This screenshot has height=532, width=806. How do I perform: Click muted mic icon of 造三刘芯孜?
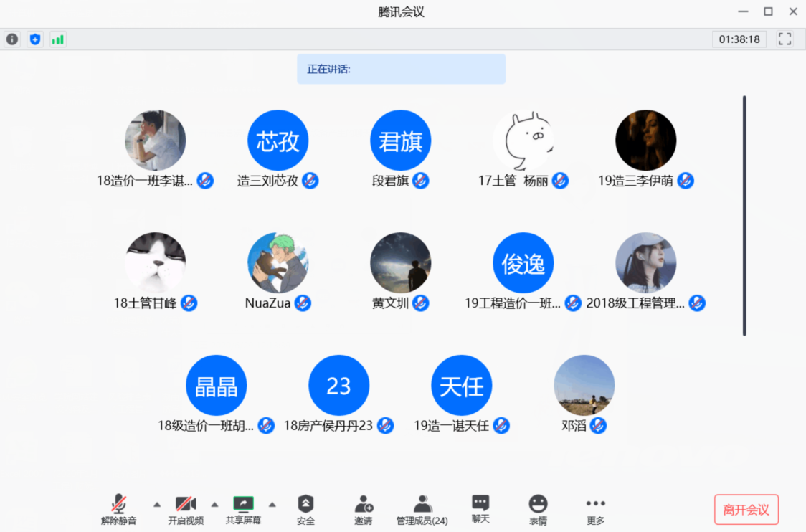pyautogui.click(x=310, y=181)
